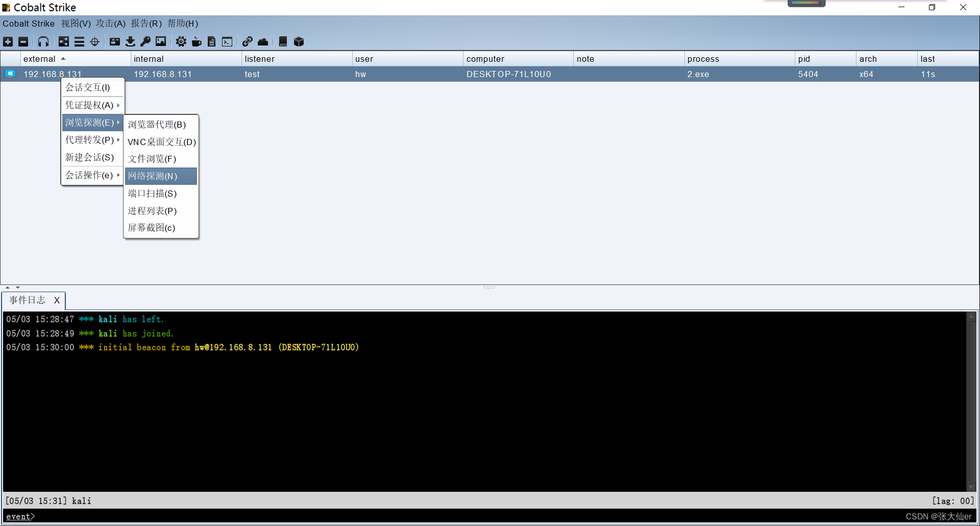Click the terminal scripted web delivery icon
Screen dimensions: 980x526
(227, 42)
